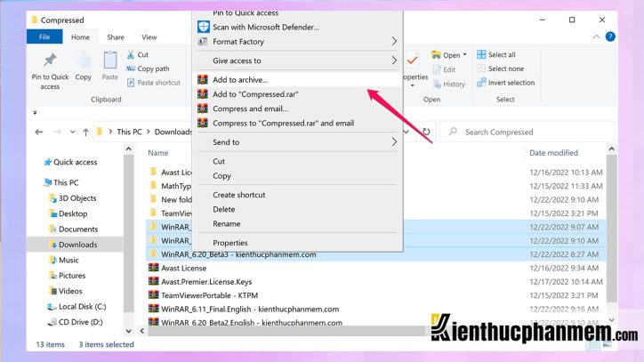Click Paste shortcut in the ribbon

tap(154, 83)
